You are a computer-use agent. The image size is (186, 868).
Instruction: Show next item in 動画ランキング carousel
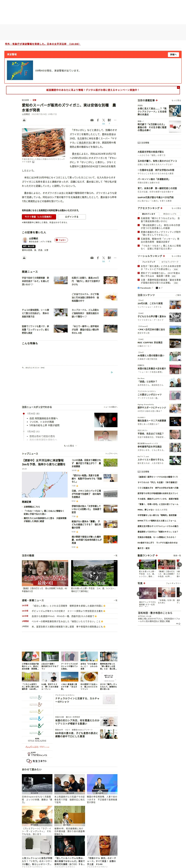point(180,565)
